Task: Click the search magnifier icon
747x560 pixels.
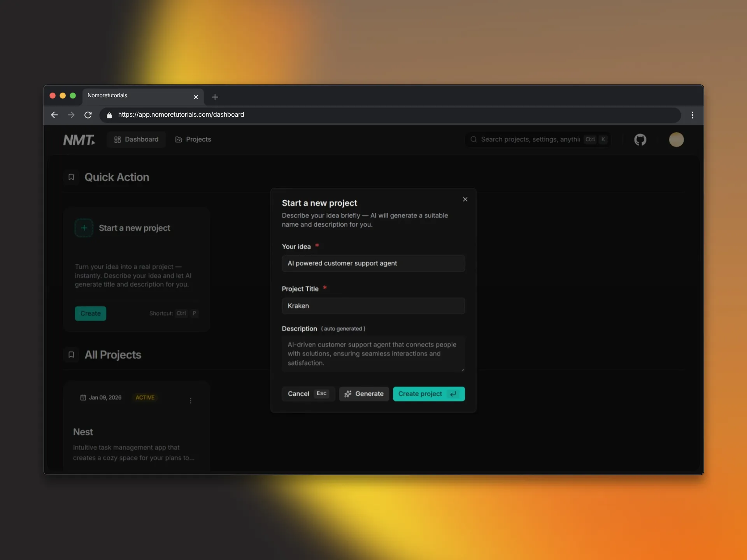Action: (x=473, y=139)
